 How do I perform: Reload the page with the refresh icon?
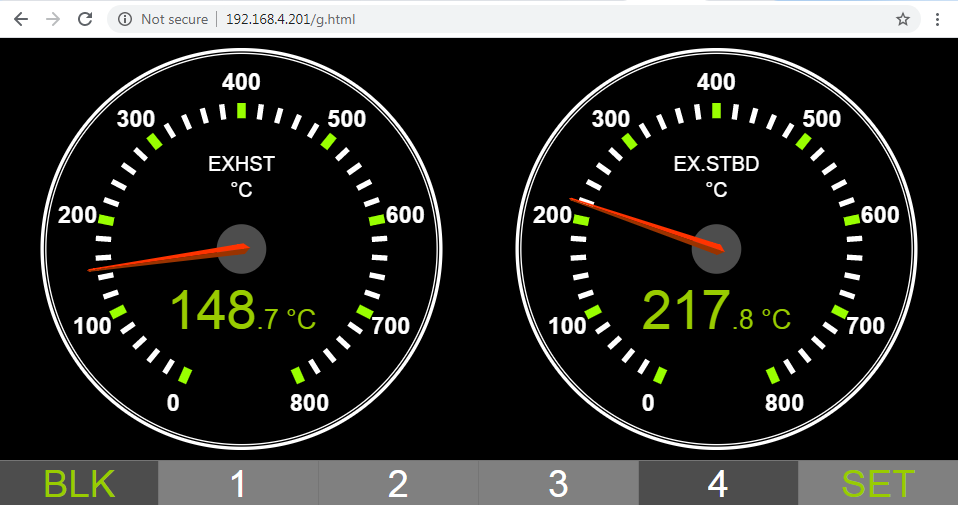click(85, 19)
